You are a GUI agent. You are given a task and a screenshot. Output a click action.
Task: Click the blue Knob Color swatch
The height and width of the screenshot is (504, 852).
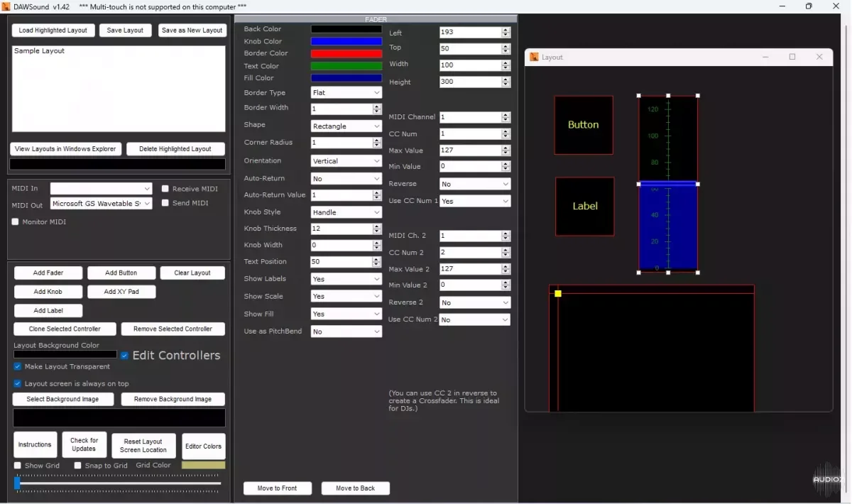click(346, 42)
